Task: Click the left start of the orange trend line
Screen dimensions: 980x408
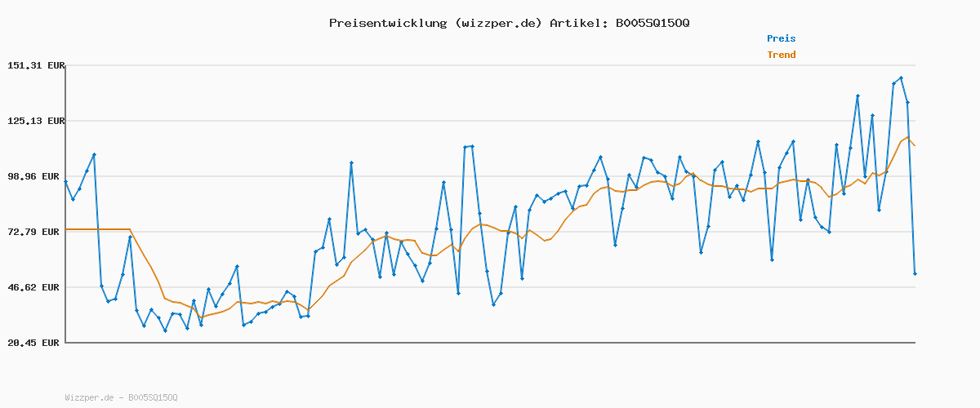Action: tap(67, 229)
